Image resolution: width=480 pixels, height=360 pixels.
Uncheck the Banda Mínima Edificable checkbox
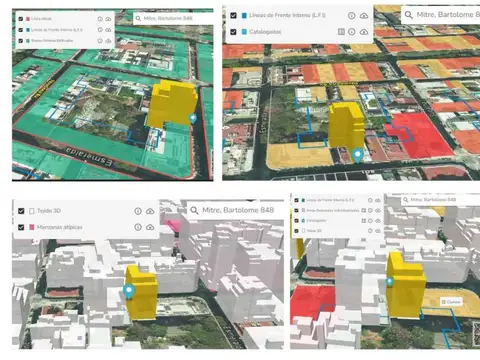tap(21, 41)
